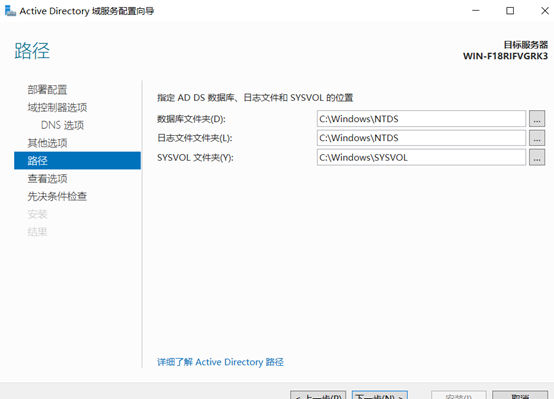This screenshot has width=554, height=399.
Task: Click the 下一步 (Next) button
Action: 380,395
